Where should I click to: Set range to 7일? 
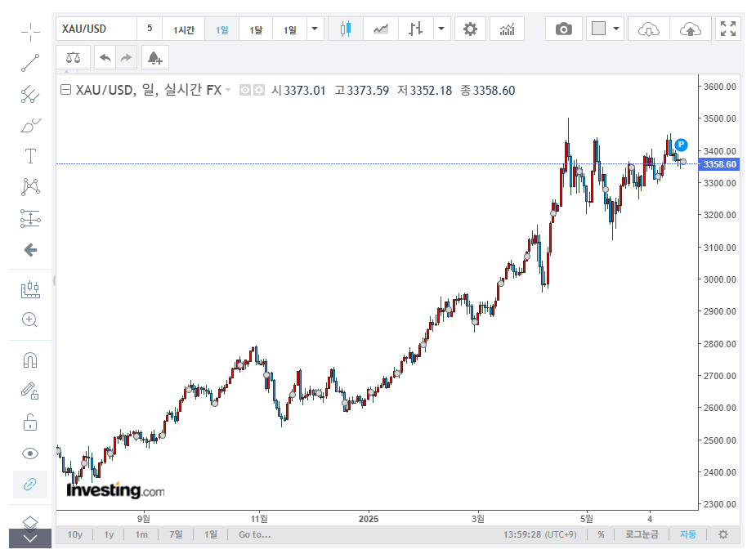(176, 534)
